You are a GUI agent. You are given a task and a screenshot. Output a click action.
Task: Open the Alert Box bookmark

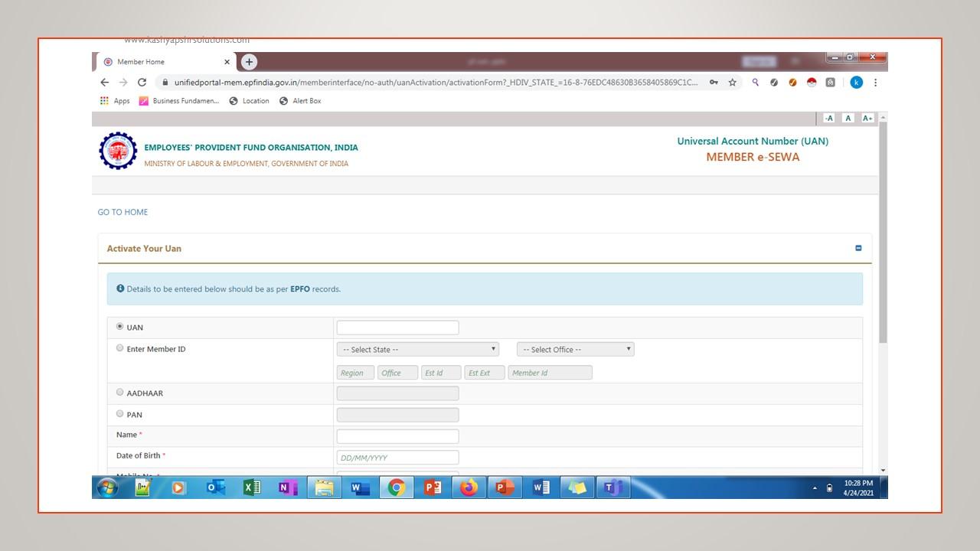300,101
